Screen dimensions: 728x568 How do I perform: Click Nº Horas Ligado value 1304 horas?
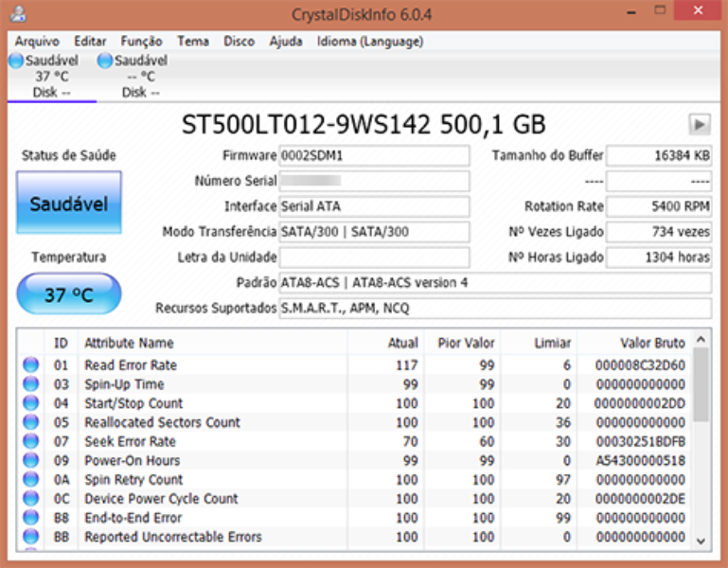click(659, 257)
